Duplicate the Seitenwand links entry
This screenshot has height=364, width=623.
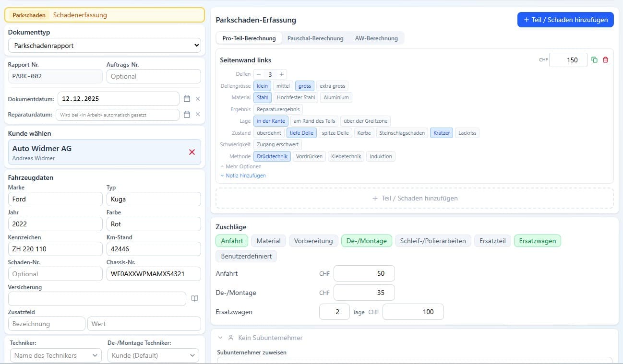point(594,60)
